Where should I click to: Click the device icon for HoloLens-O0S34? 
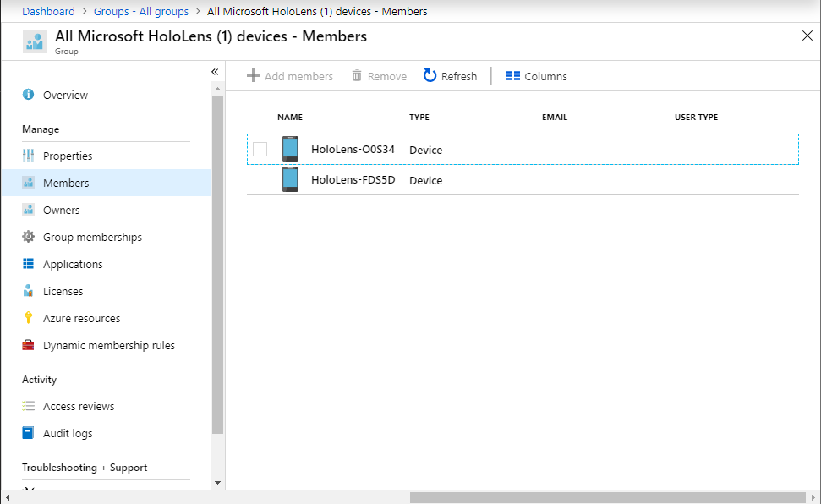pos(290,149)
